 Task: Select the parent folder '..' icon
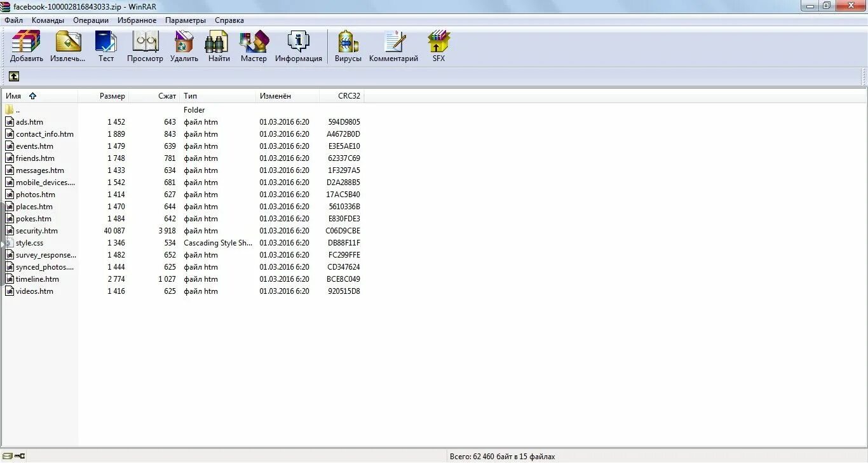(x=10, y=110)
